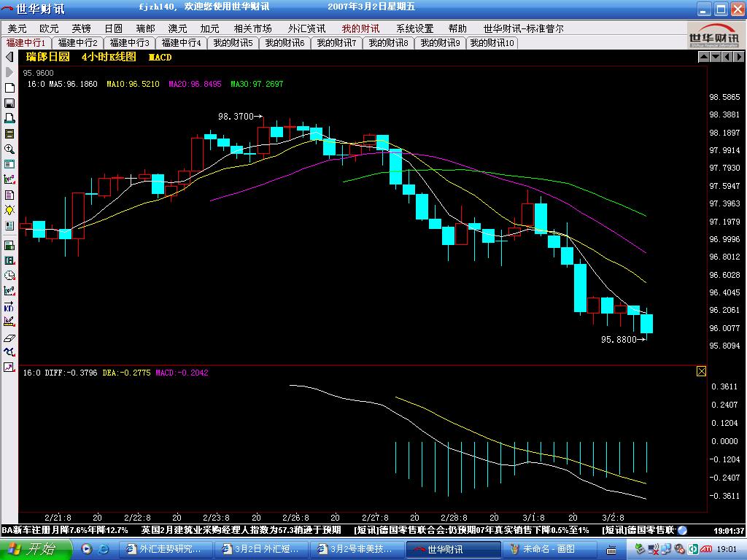Screen dimensions: 747x560
Task: Click the new blank page icon
Action: pyautogui.click(x=9, y=87)
